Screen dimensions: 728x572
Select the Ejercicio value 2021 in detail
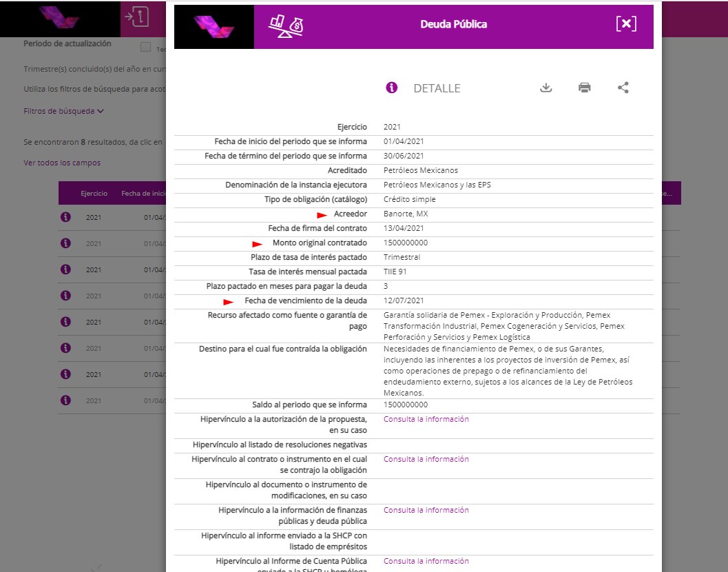pyautogui.click(x=392, y=127)
